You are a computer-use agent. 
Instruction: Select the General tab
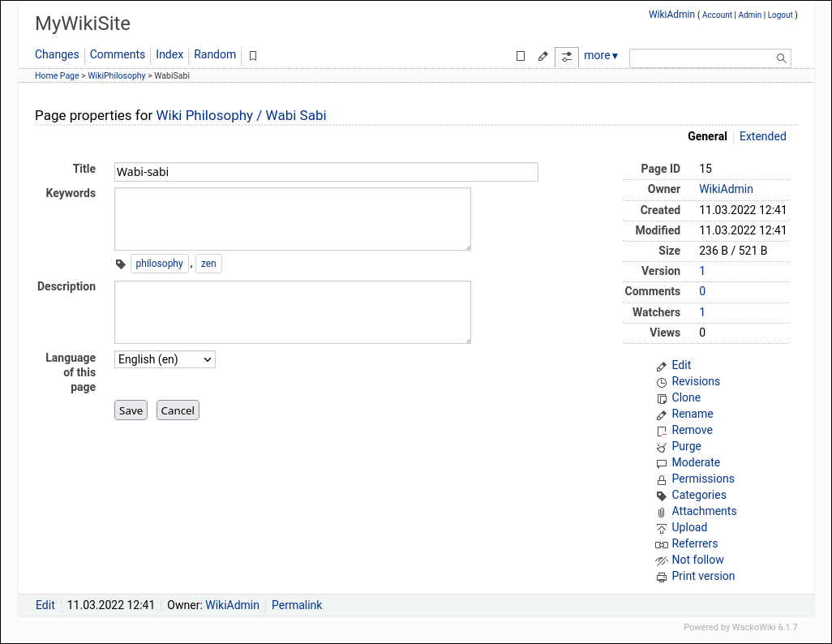[x=707, y=136]
